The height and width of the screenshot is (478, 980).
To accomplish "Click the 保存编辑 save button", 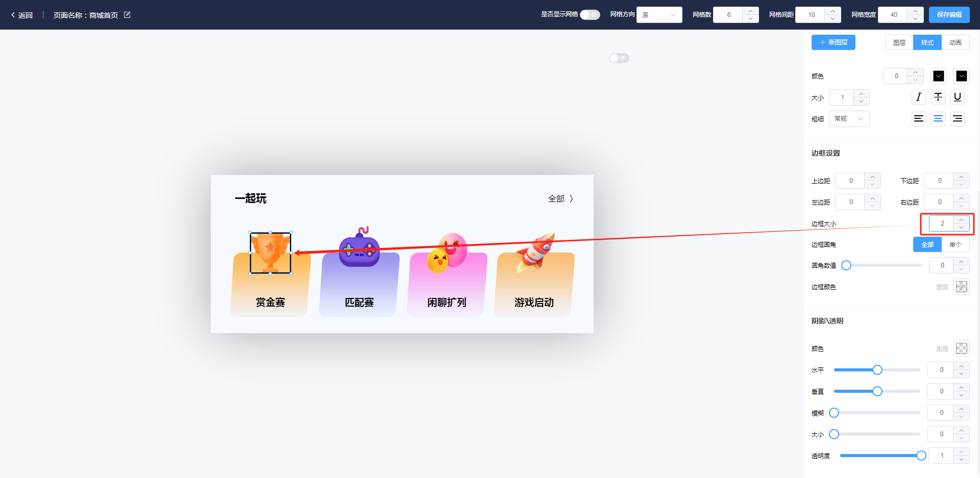I will 949,15.
